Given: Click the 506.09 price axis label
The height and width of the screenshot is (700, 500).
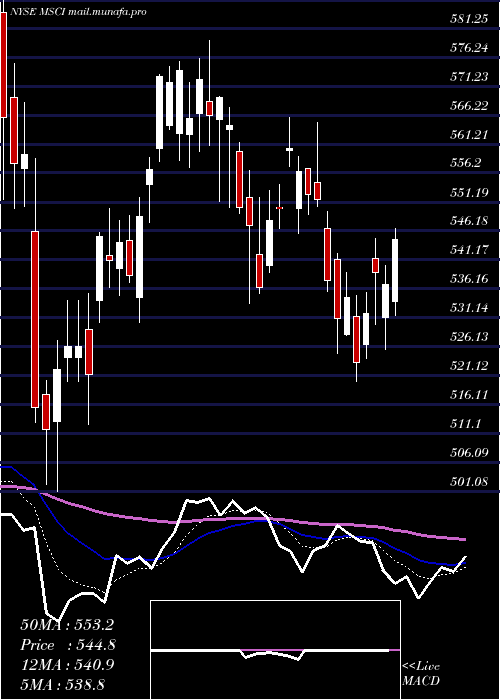Looking at the screenshot, I should pos(469,452).
